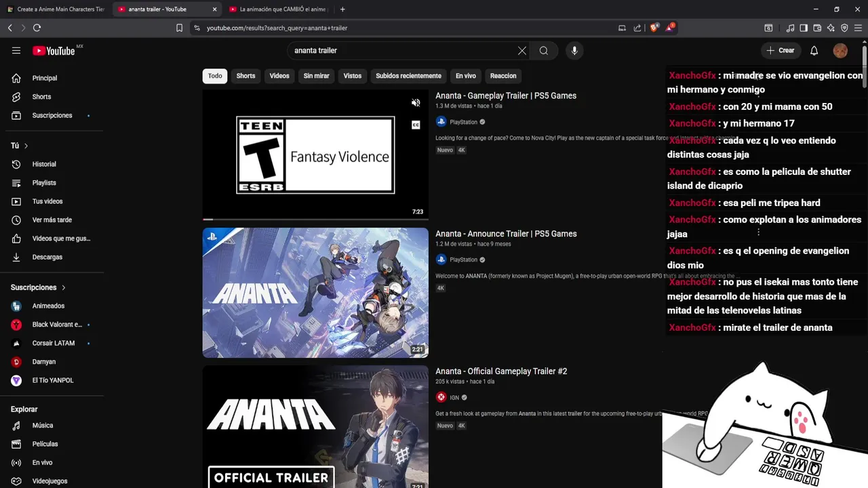Select Subidos recientemente filter chip

pyautogui.click(x=408, y=76)
